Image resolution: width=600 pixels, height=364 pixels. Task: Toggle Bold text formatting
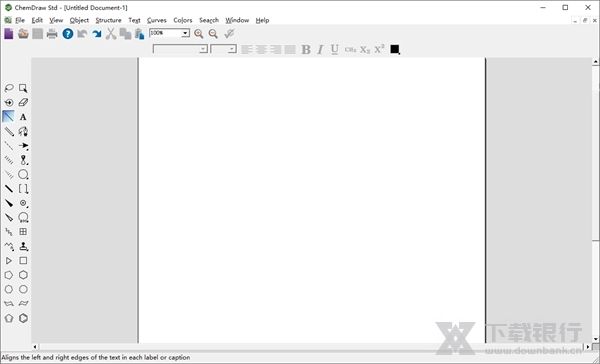[306, 49]
